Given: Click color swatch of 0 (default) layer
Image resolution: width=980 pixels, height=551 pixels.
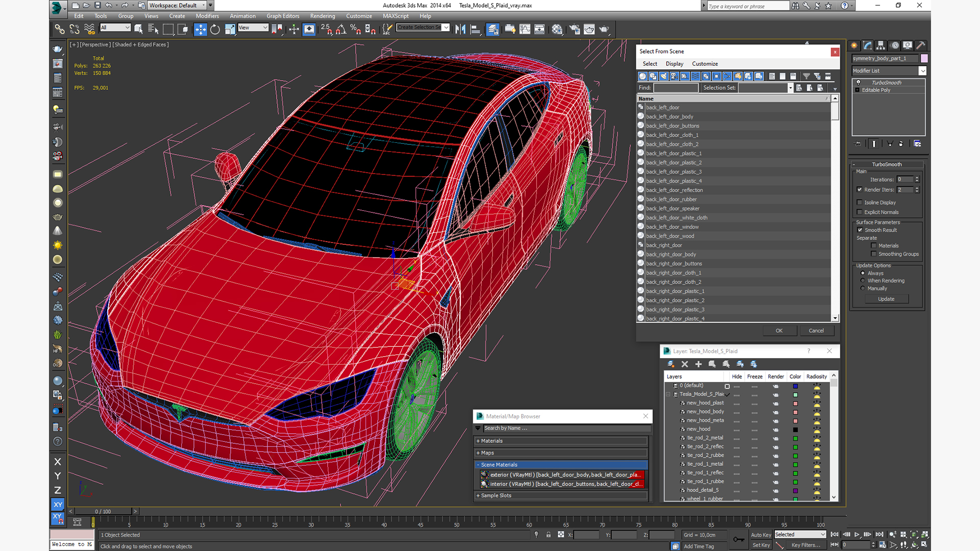Looking at the screenshot, I should pyautogui.click(x=795, y=386).
